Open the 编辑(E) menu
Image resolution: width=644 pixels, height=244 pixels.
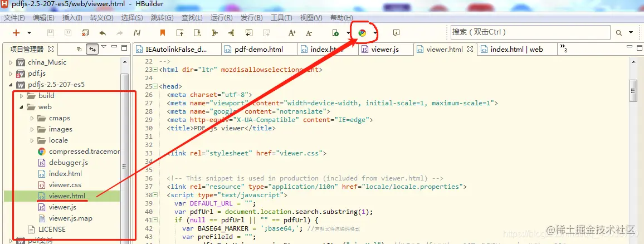pyautogui.click(x=43, y=18)
